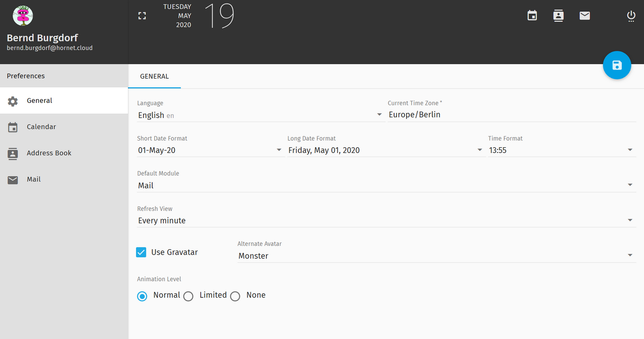This screenshot has width=644, height=339.
Task: Click the power logout icon
Action: click(631, 16)
